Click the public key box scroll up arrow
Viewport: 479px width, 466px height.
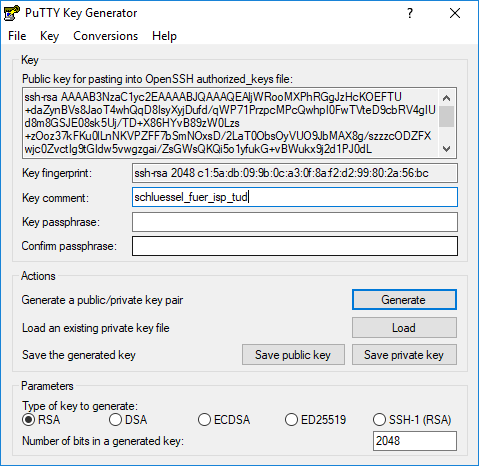click(446, 98)
